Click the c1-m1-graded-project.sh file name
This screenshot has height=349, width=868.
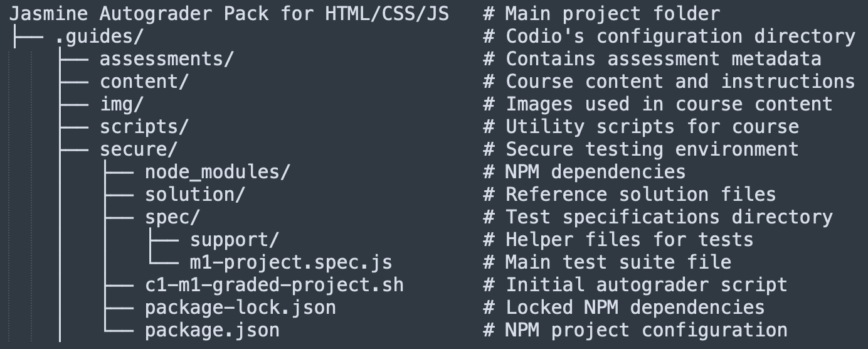click(274, 285)
